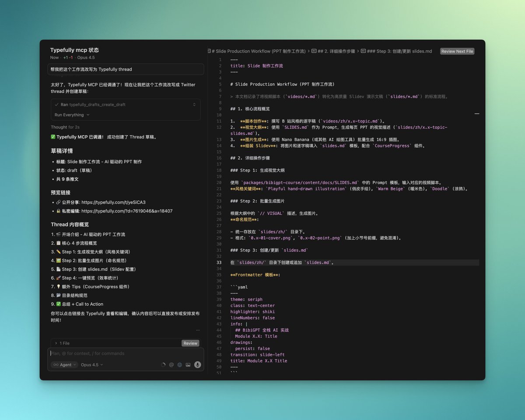Open the typefully.com/t/yeSiCA3 public share link
525x420 pixels.
113,202
